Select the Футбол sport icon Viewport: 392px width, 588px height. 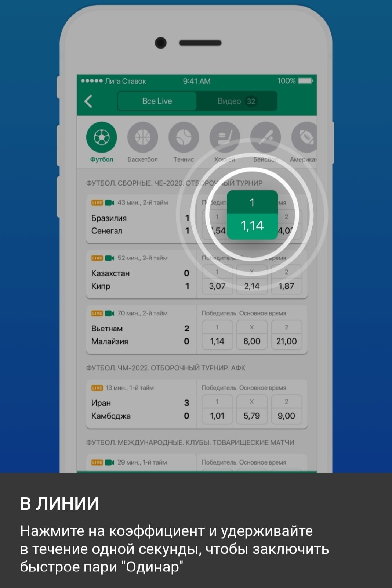(102, 137)
